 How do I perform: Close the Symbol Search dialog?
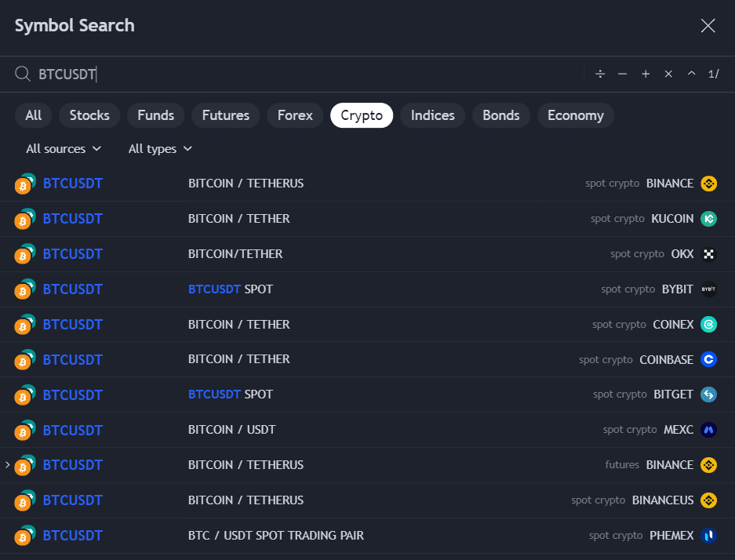708,26
